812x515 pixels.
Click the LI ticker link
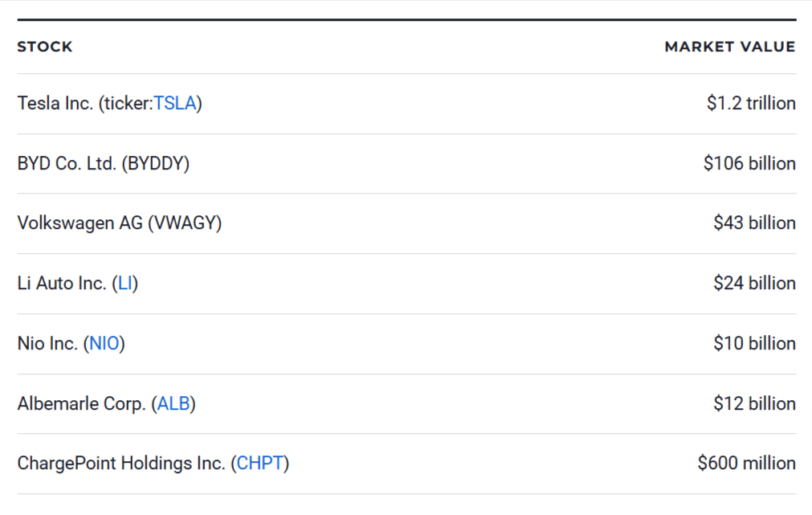[x=125, y=284]
